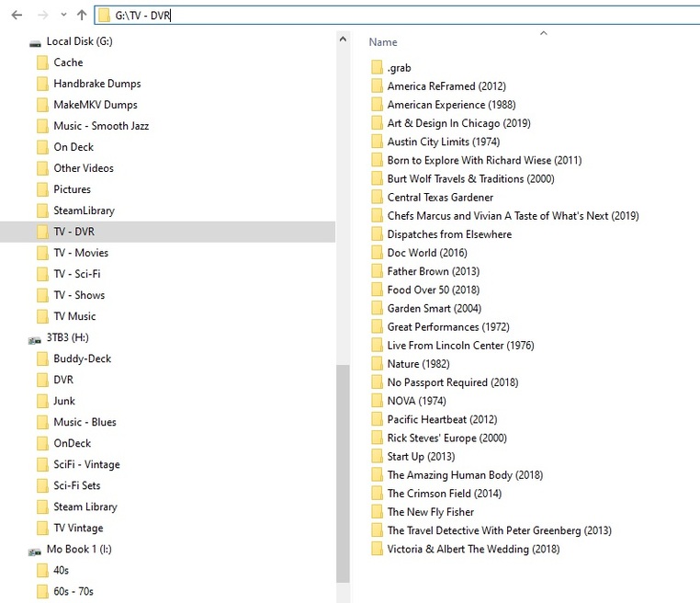Select the Junk folder
The width and height of the screenshot is (700, 603).
click(x=64, y=401)
